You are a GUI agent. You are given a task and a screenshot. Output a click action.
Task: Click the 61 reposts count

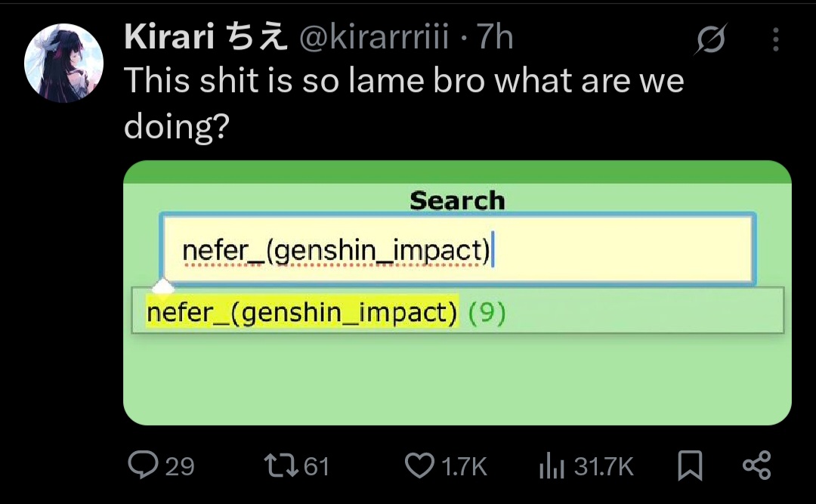[317, 466]
